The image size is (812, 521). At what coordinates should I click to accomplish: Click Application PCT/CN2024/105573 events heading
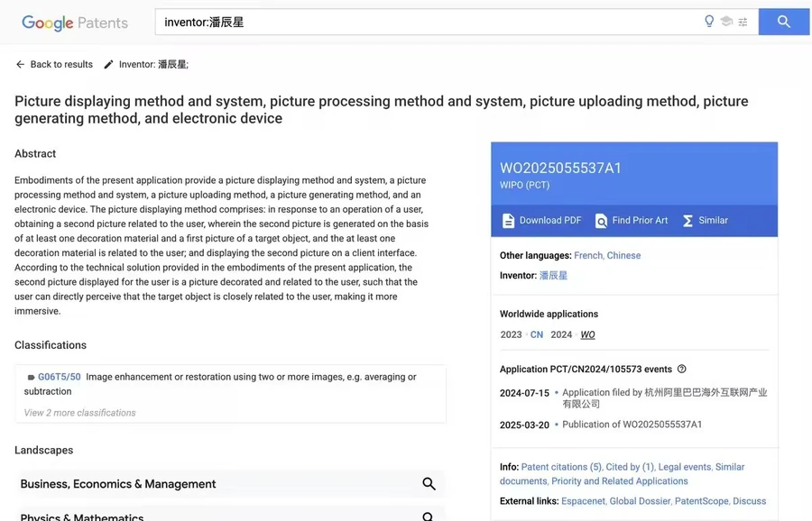586,369
